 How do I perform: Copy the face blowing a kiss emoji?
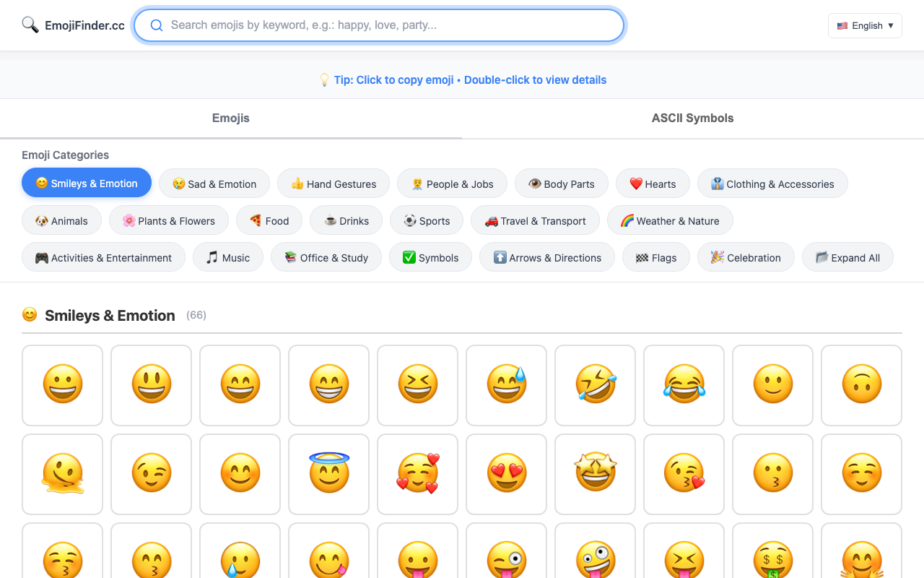684,474
